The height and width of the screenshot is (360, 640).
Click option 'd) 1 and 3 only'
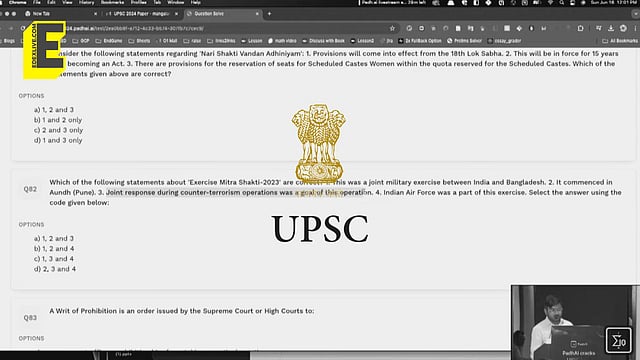click(58, 140)
